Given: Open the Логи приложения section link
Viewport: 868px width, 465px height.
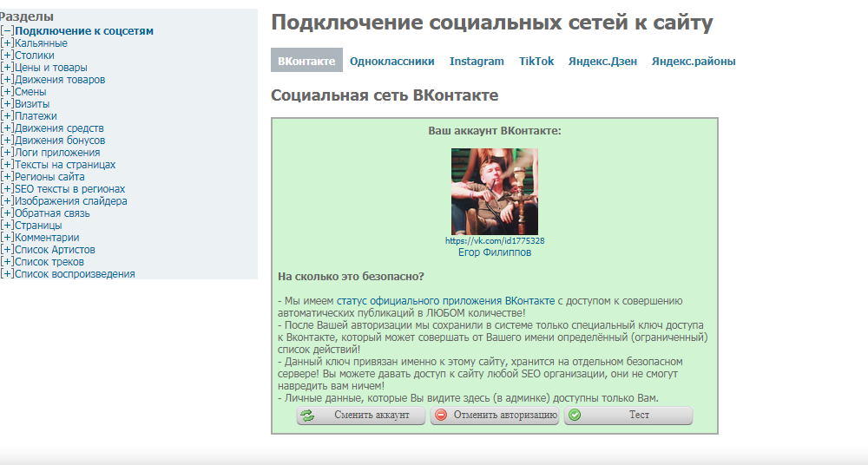Looking at the screenshot, I should [x=57, y=153].
